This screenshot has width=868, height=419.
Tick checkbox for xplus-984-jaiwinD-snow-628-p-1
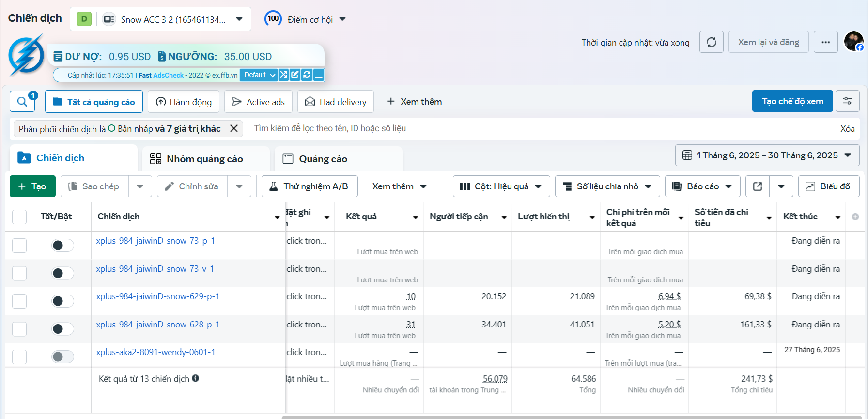19,329
